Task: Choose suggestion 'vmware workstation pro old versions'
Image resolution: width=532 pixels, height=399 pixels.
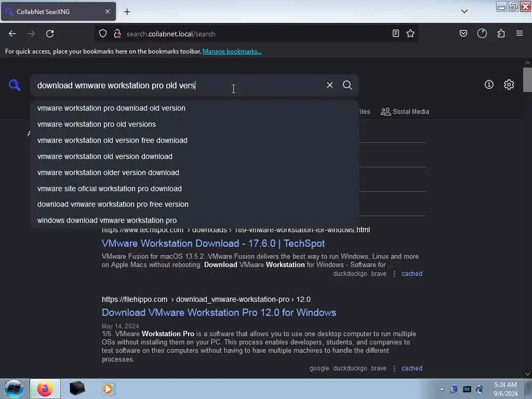Action: point(195,124)
